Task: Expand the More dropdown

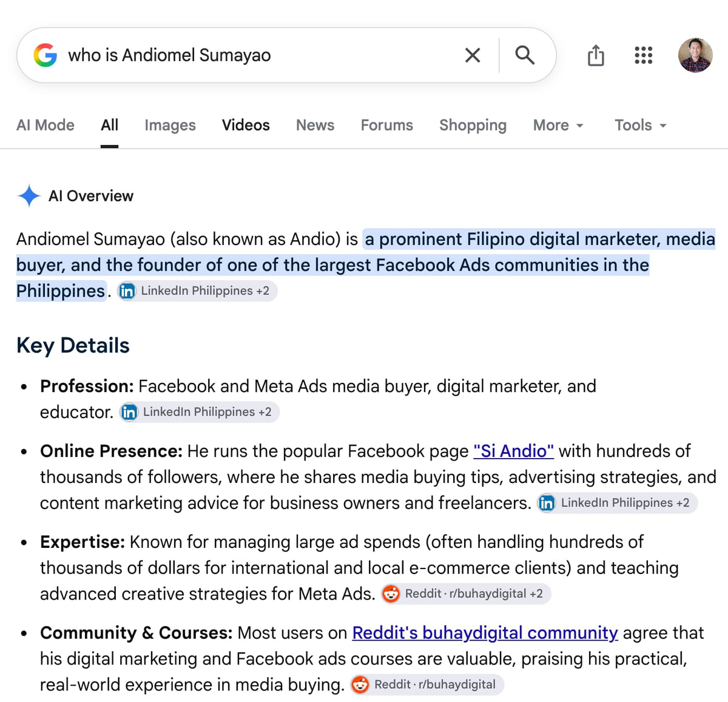Action: [558, 125]
